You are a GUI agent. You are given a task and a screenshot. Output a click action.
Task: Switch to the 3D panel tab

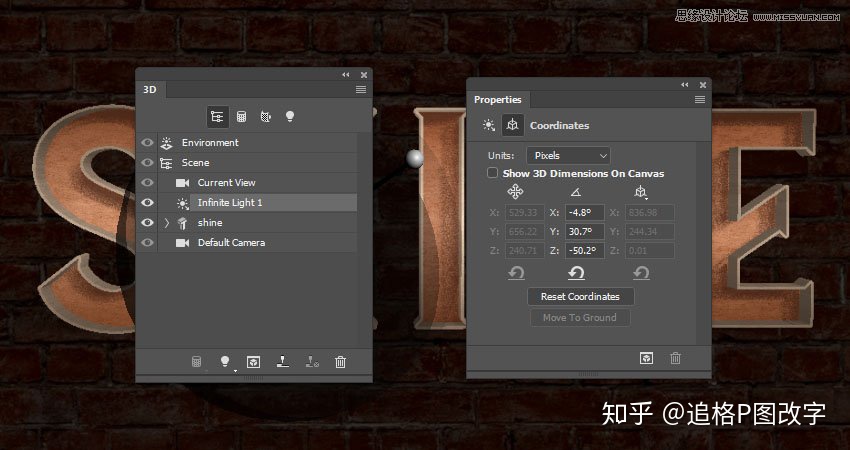150,90
